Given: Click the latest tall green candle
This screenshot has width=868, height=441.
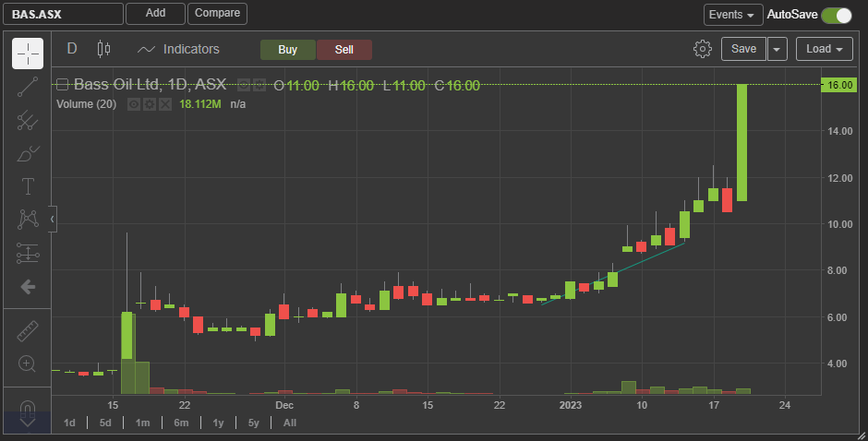Looking at the screenshot, I should tap(741, 142).
